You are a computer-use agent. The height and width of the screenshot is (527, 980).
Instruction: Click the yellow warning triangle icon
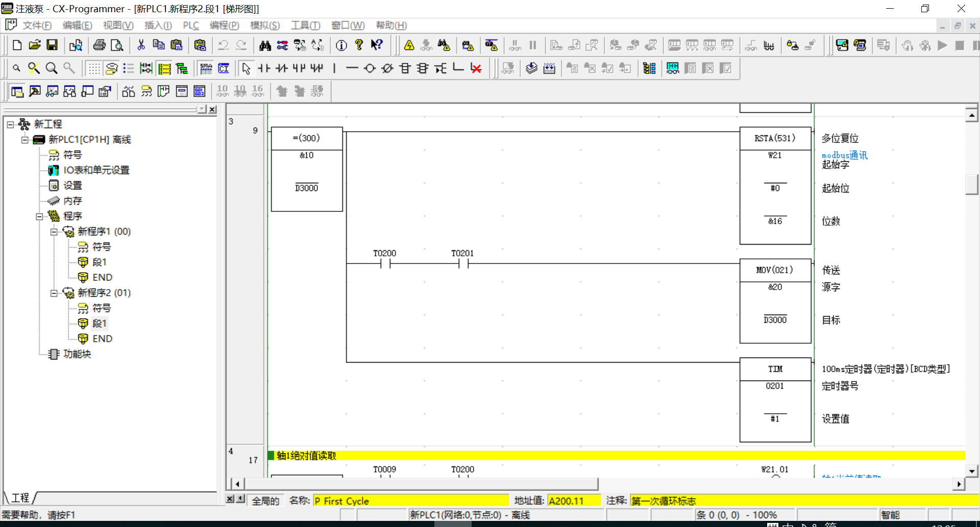[x=409, y=45]
